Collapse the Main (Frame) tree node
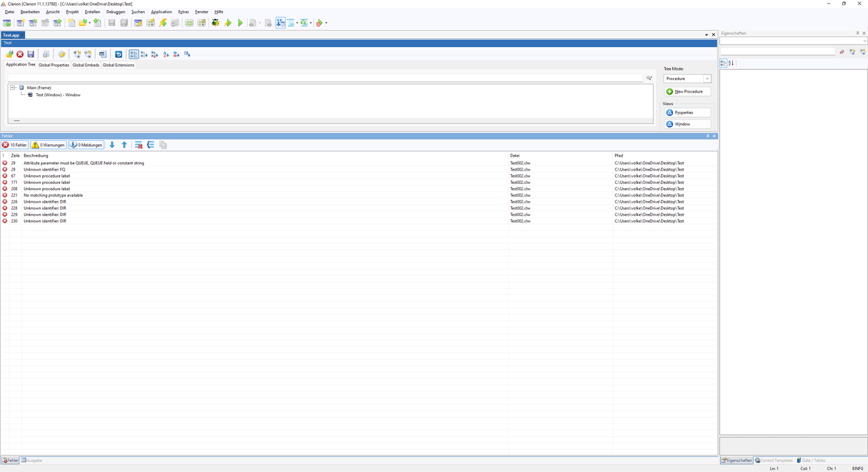Image resolution: width=868 pixels, height=472 pixels. coord(13,87)
